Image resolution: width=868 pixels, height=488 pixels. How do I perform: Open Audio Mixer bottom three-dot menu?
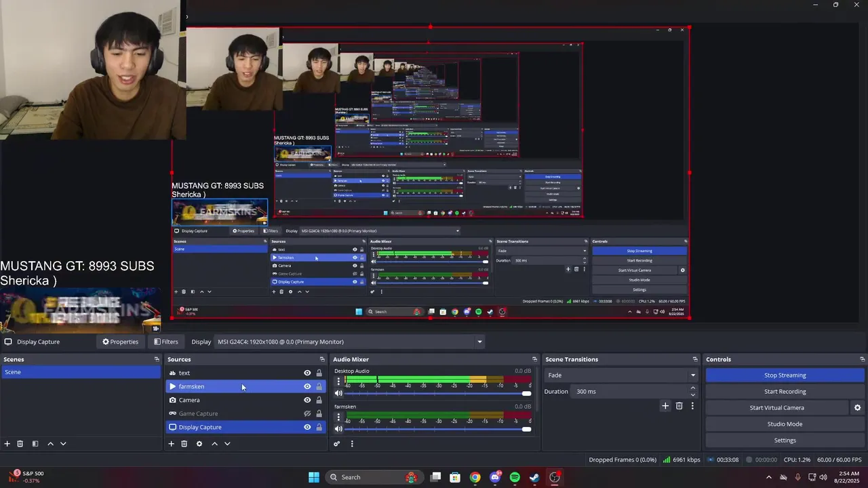[x=352, y=444]
